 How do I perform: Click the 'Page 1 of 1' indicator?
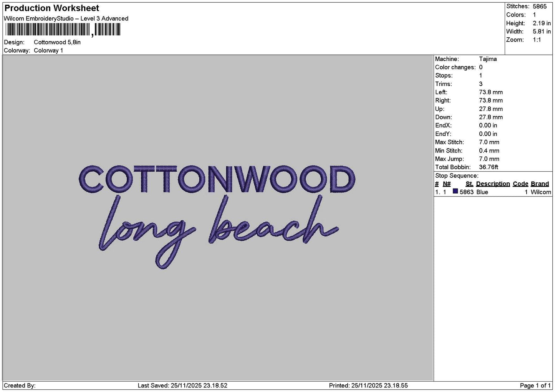coord(535,385)
